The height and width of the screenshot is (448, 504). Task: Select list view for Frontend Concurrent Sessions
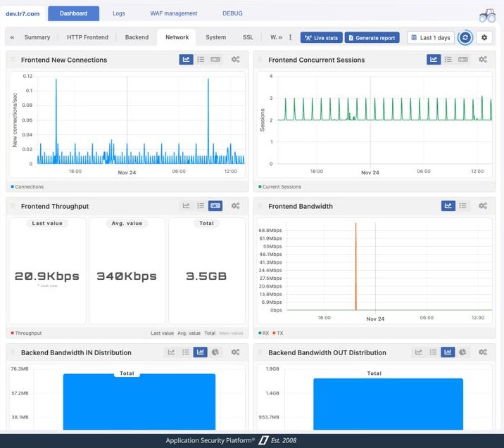448,59
